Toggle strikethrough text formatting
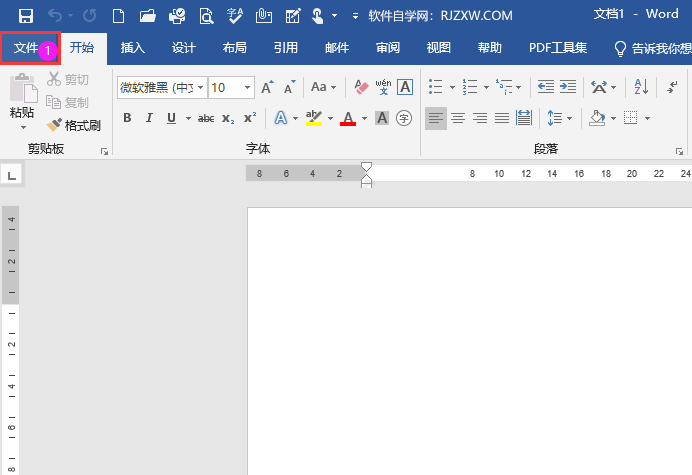 (x=206, y=118)
